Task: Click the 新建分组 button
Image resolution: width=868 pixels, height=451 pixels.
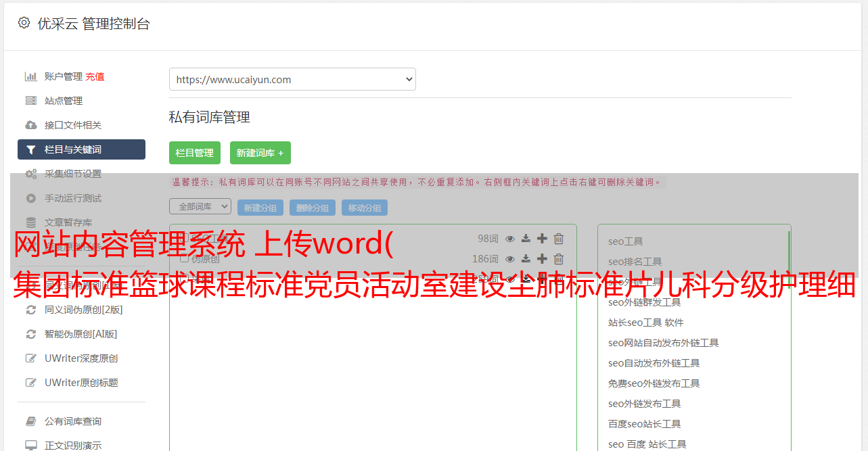Action: coord(260,208)
